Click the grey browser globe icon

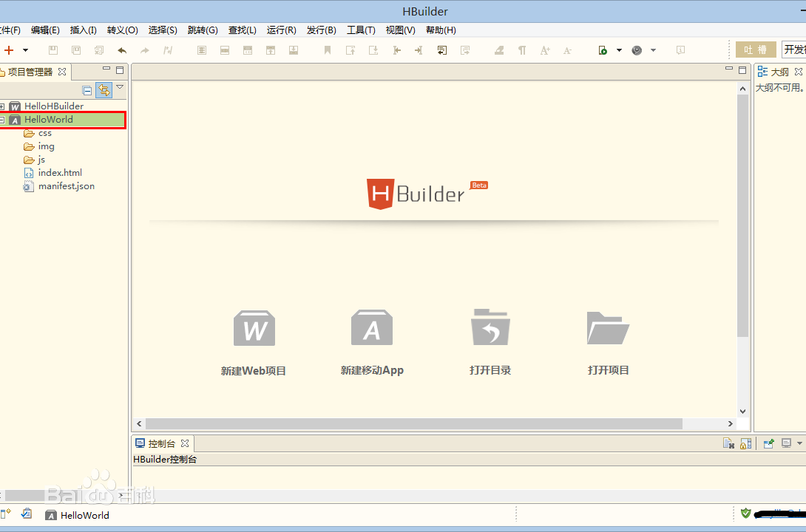pos(637,50)
